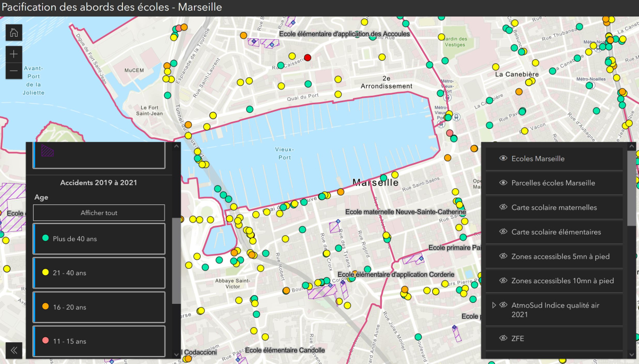This screenshot has height=364, width=639.
Task: Filter accidents by Plus de 40 ans
Action: (x=99, y=239)
